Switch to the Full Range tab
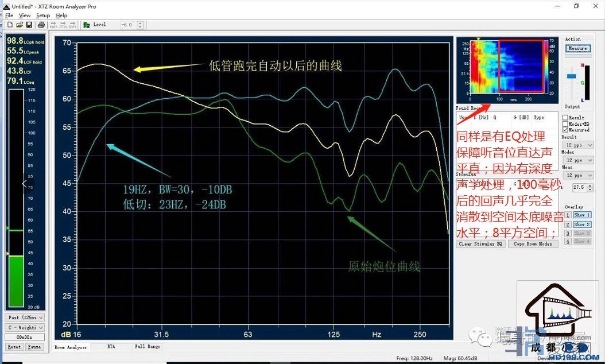605x364 pixels. point(148,347)
